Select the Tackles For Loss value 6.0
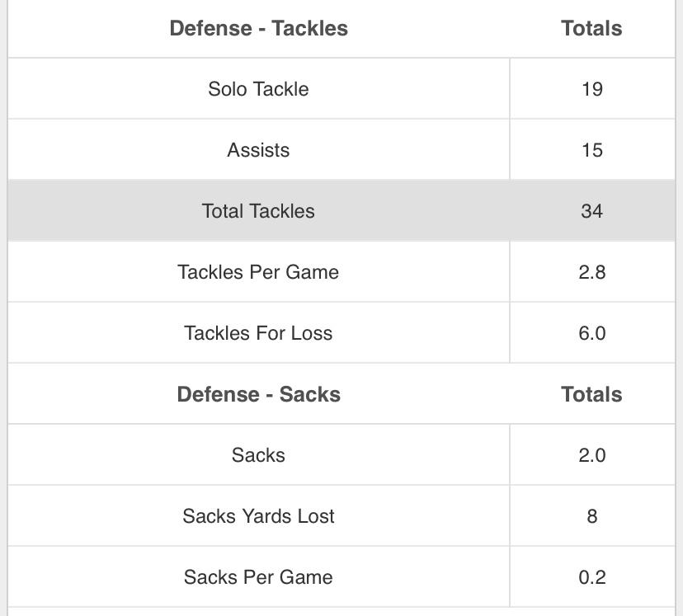Viewport: 683px width, 616px height. pos(591,333)
